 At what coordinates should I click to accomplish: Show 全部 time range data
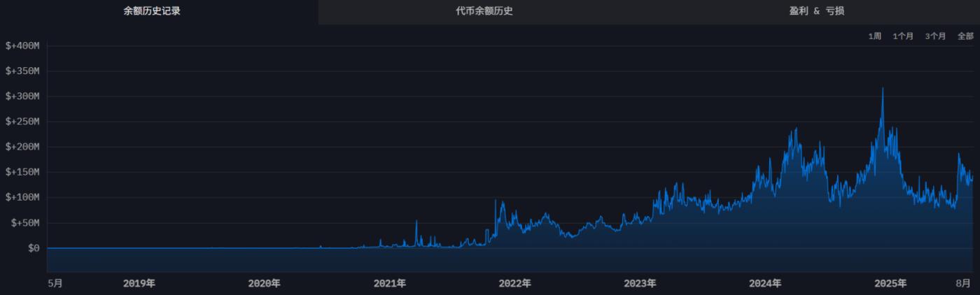click(965, 36)
